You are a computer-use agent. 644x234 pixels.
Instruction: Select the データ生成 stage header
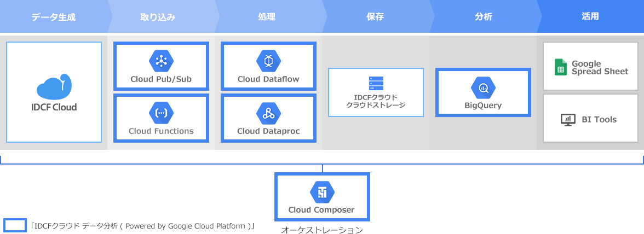53,17
